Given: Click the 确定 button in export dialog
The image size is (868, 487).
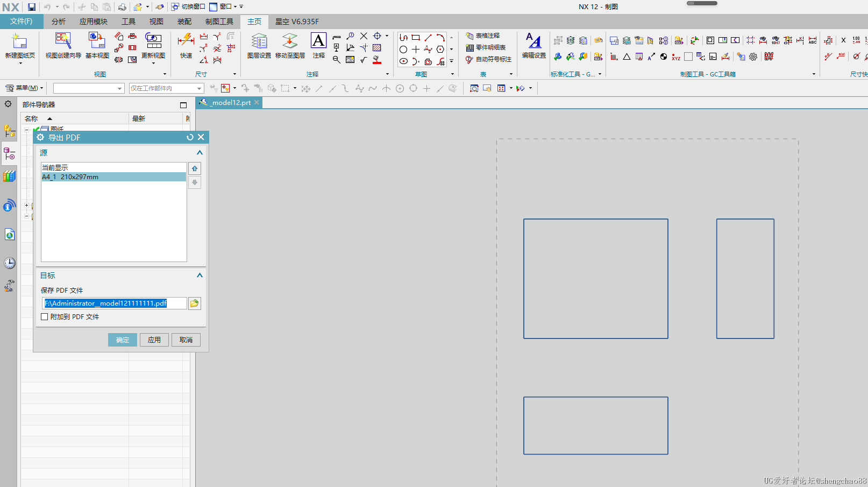Looking at the screenshot, I should (123, 340).
